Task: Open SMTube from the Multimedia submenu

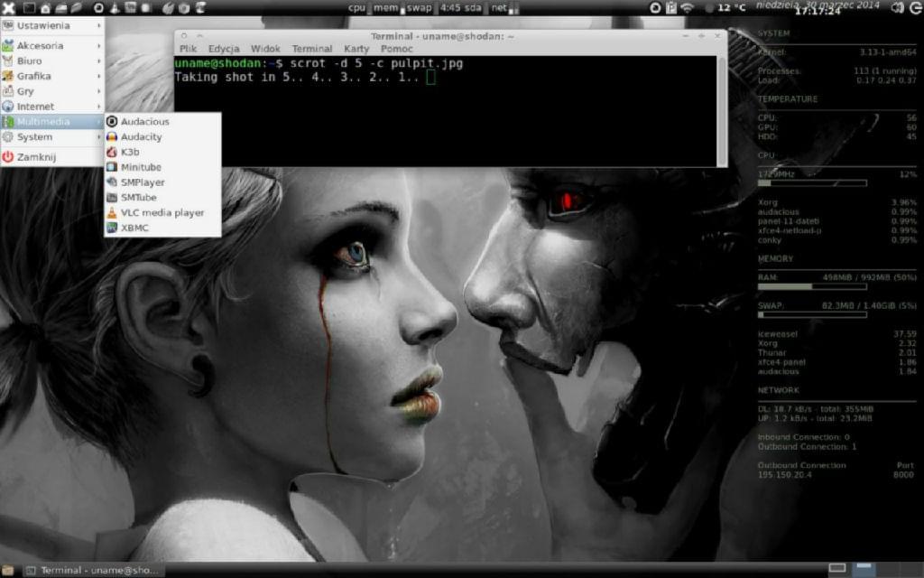Action: 163,197
